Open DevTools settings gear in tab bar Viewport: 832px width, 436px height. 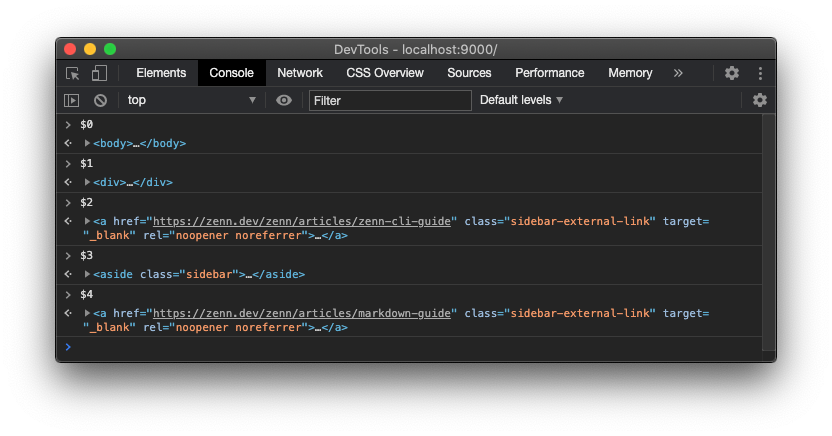(x=732, y=73)
